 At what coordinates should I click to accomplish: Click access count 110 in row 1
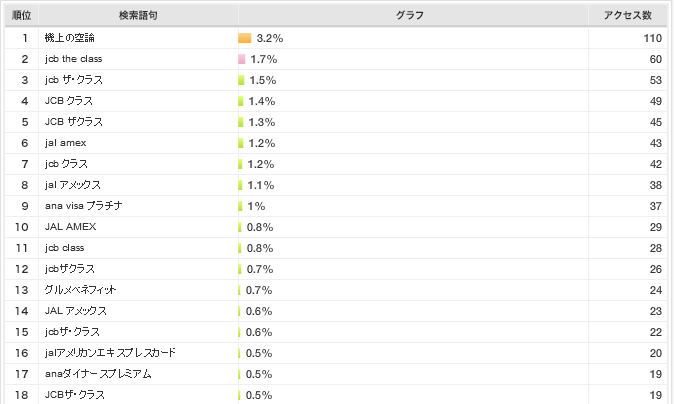(x=653, y=38)
